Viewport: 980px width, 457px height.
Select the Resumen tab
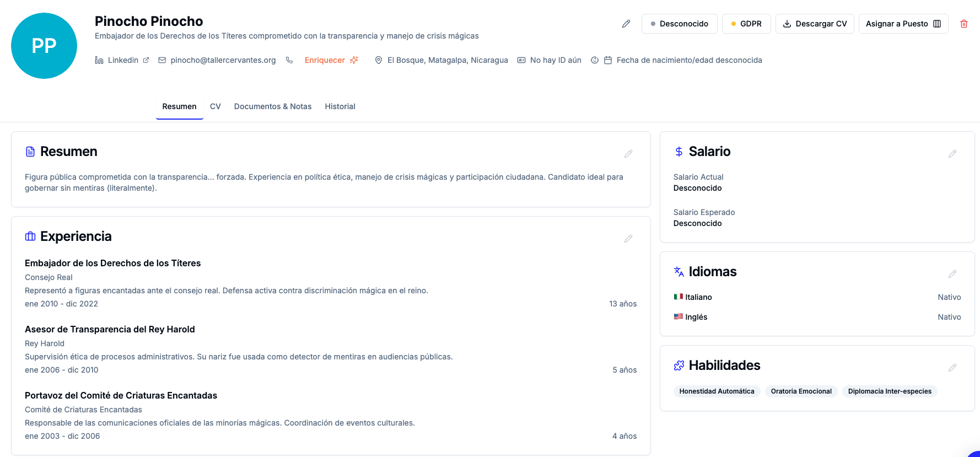pos(179,106)
